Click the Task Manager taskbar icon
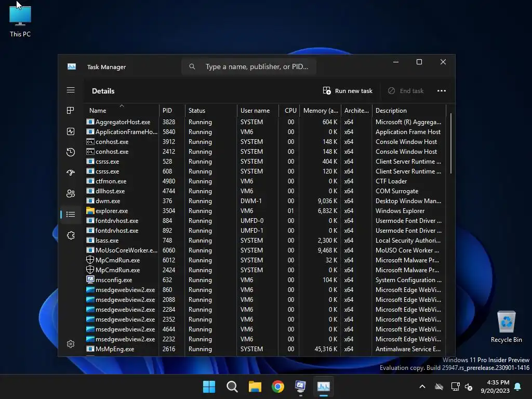Viewport: 532px width, 399px height. tap(323, 387)
